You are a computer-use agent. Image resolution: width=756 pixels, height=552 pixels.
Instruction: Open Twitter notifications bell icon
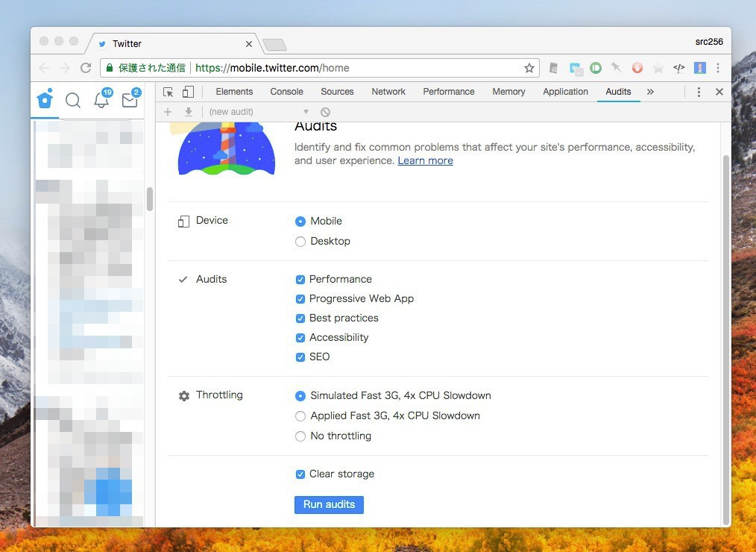click(101, 99)
